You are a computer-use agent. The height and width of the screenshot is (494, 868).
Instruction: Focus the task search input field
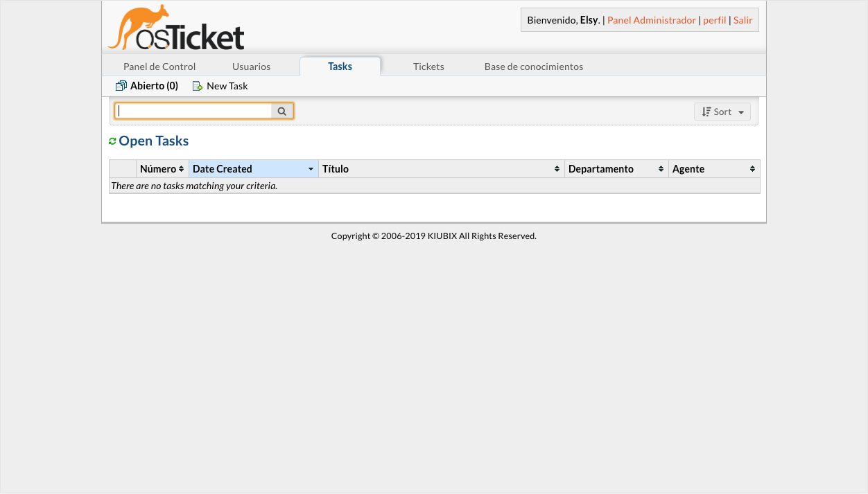click(193, 111)
